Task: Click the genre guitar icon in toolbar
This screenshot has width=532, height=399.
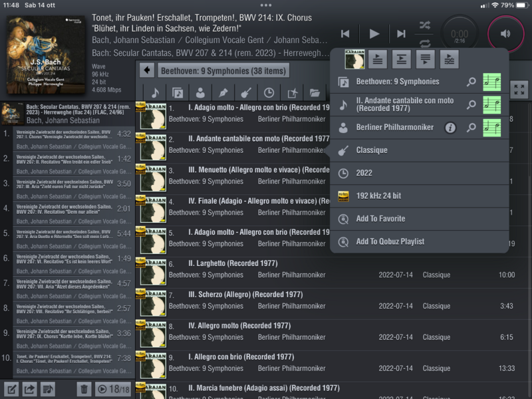Action: (246, 93)
